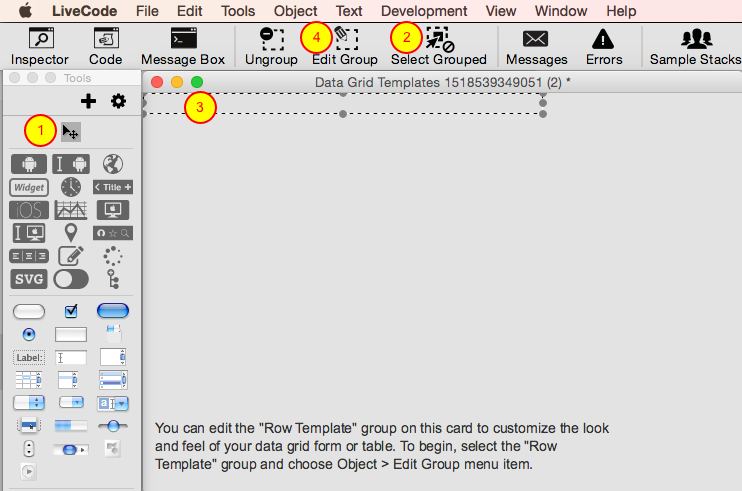
Task: Choose the Line Graph widget
Action: [71, 210]
